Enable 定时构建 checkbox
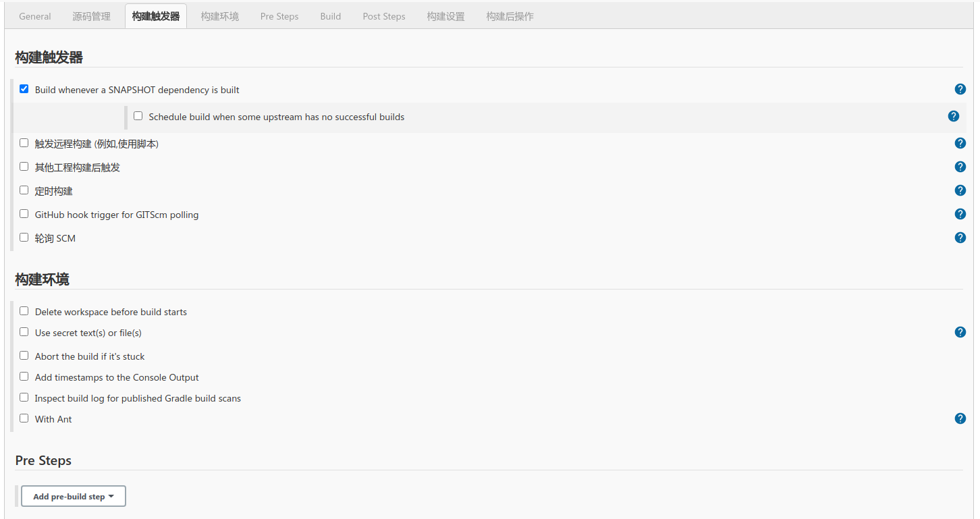The image size is (980, 519). pyautogui.click(x=24, y=190)
